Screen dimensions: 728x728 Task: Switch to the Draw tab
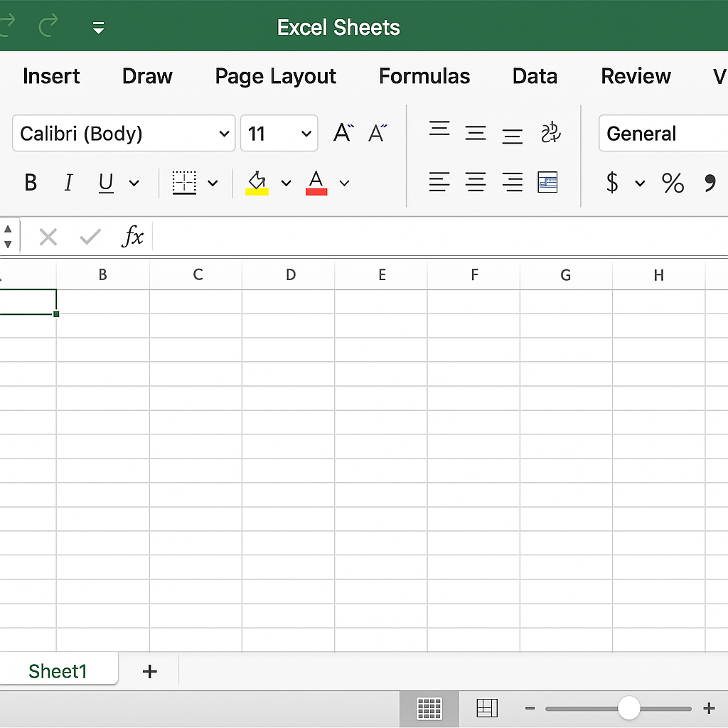tap(147, 76)
